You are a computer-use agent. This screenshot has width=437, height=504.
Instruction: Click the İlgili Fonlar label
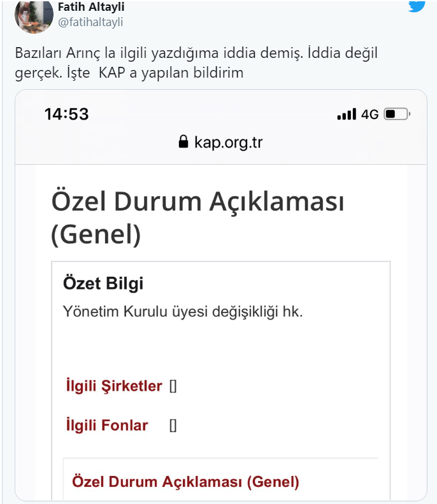click(107, 425)
